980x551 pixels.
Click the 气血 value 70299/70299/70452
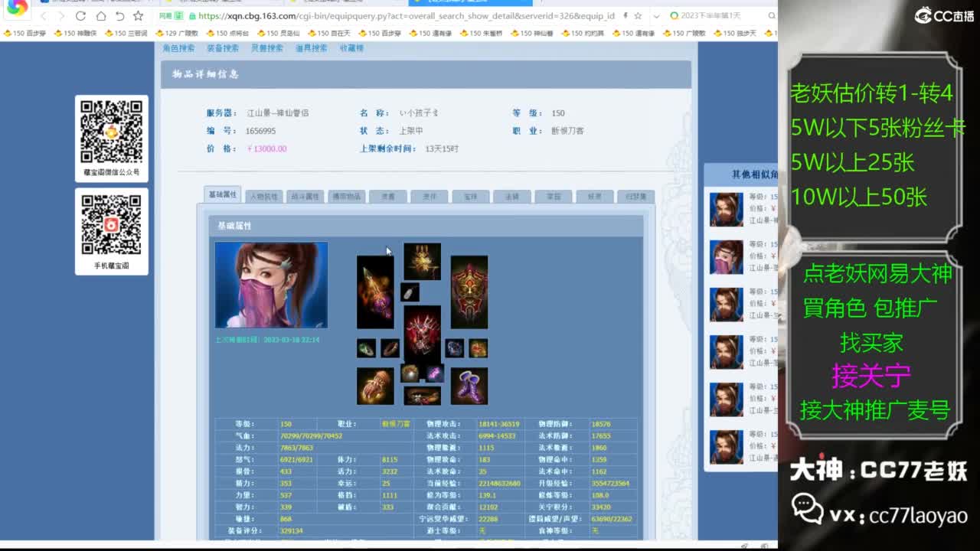311,436
